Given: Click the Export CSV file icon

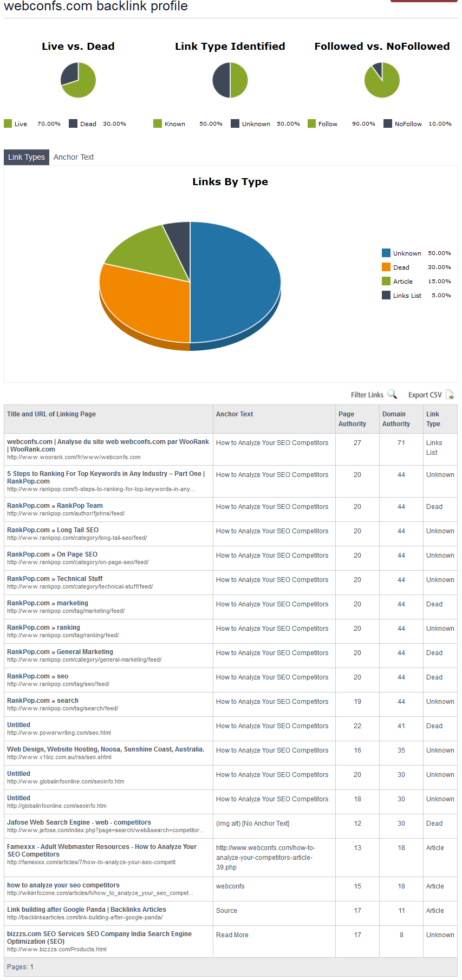Looking at the screenshot, I should pos(450,395).
